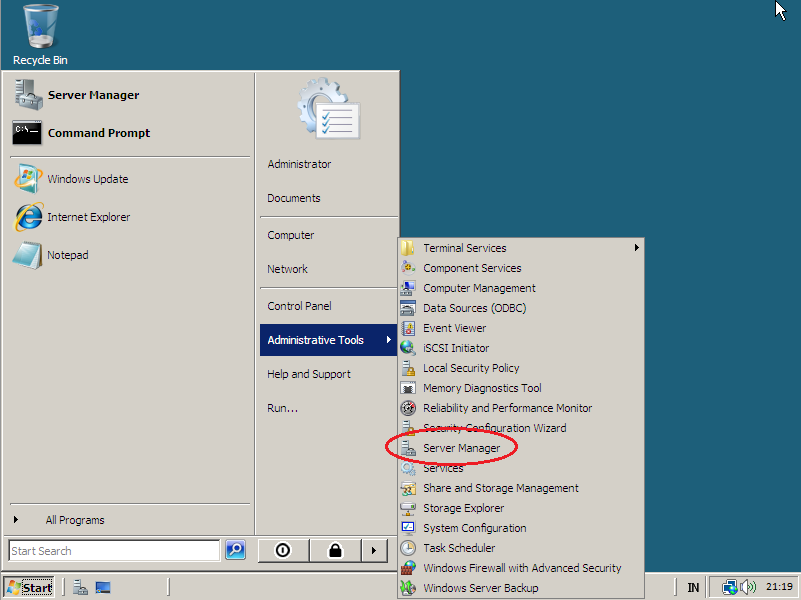This screenshot has width=801, height=600.
Task: Click inside the Start Search field
Action: click(113, 550)
